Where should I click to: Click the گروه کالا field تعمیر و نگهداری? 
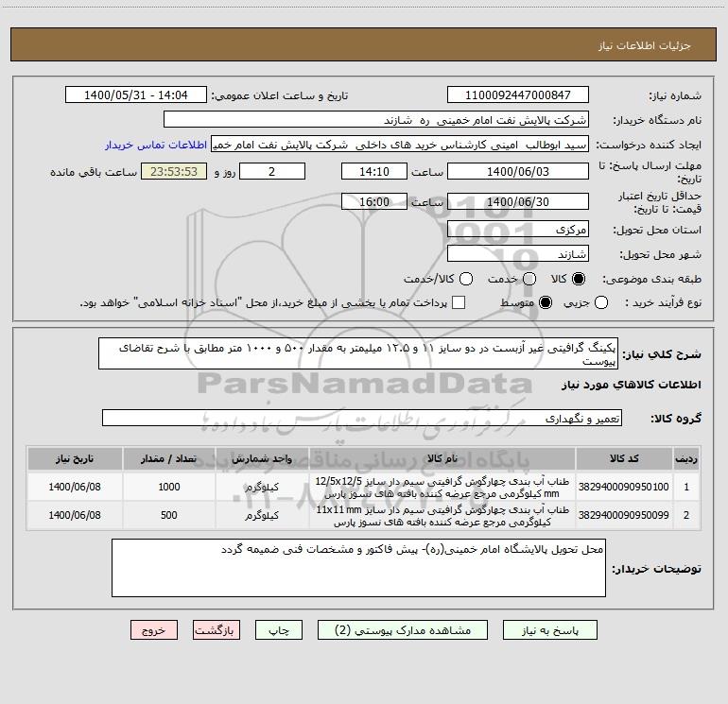[x=362, y=418]
